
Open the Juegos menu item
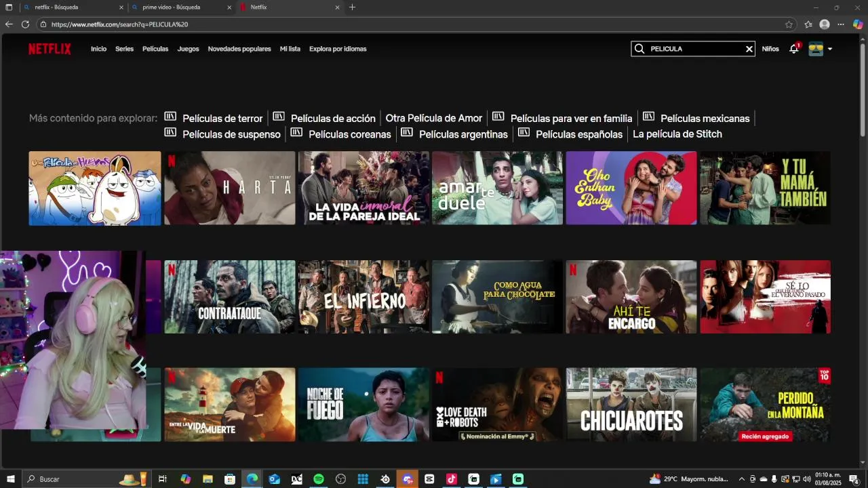[x=189, y=49]
